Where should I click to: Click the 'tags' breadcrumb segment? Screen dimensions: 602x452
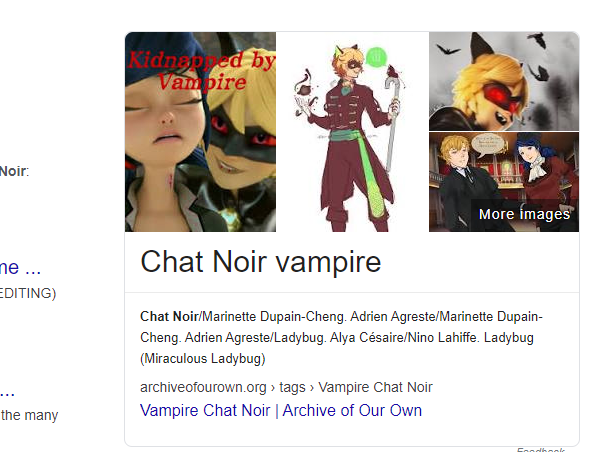coord(292,387)
